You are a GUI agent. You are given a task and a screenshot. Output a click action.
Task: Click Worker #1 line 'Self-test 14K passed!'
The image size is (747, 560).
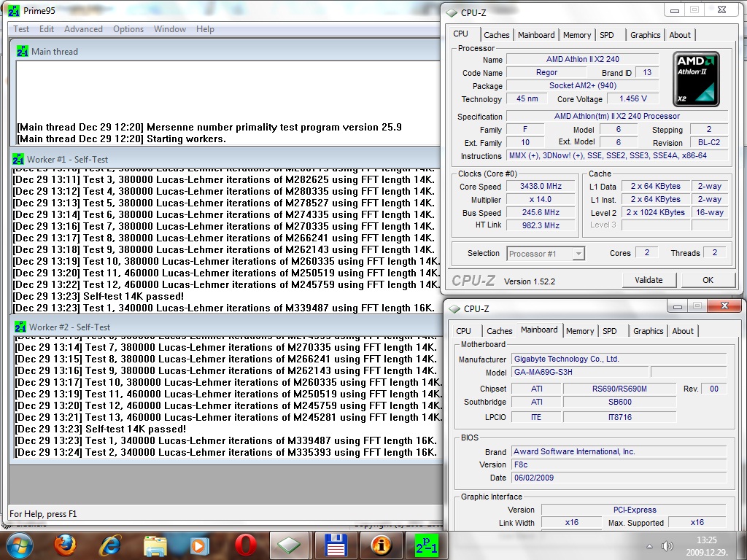[x=133, y=296]
